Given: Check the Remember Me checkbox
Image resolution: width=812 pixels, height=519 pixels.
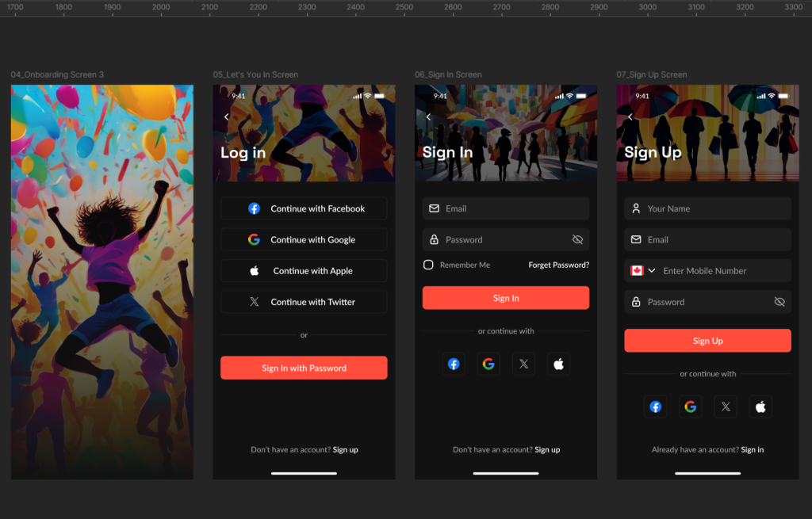Looking at the screenshot, I should click(x=428, y=265).
